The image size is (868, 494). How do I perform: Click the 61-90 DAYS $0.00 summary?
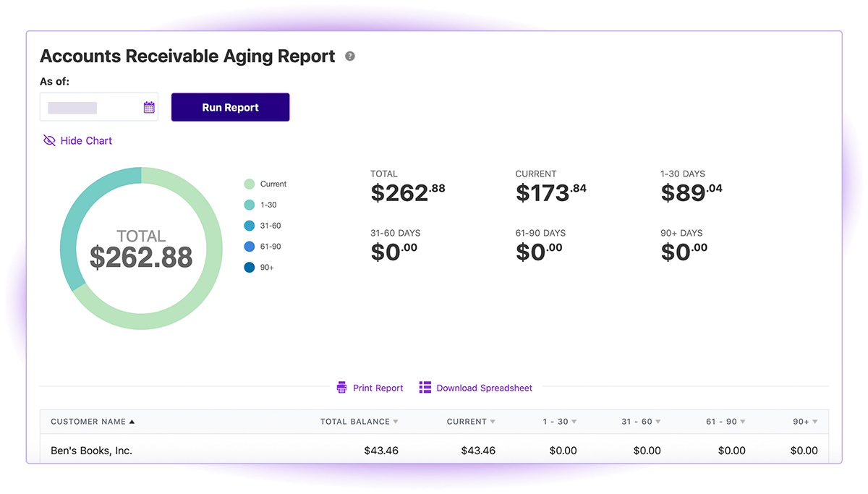click(x=539, y=251)
